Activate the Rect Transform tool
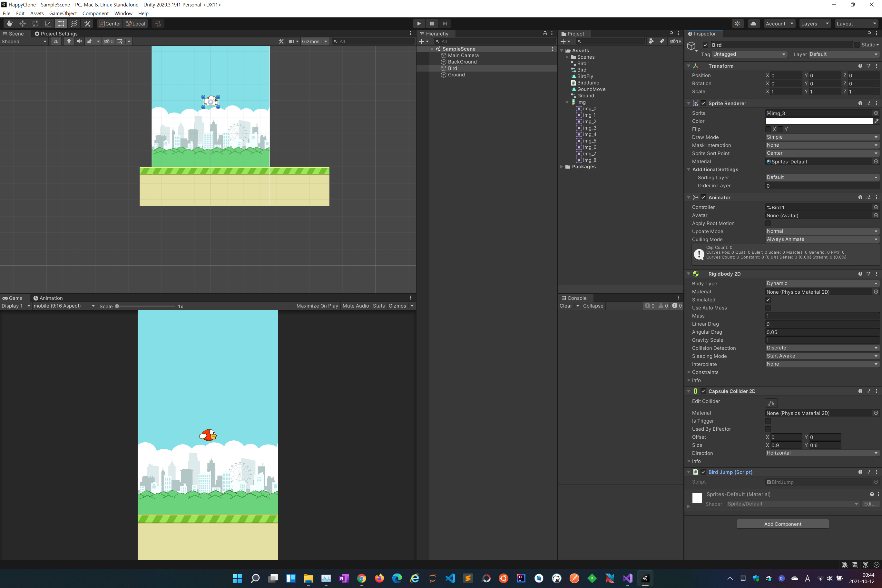The width and height of the screenshot is (882, 588). coord(61,24)
